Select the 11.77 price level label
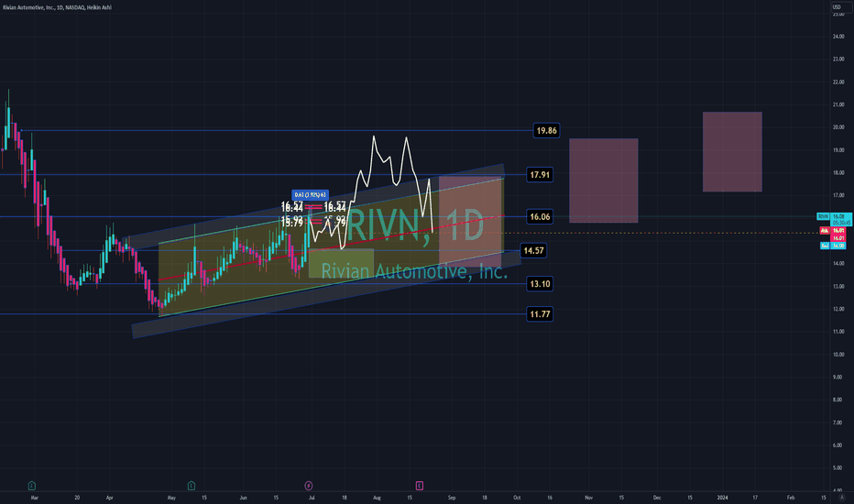Image resolution: width=854 pixels, height=504 pixels. pyautogui.click(x=540, y=314)
